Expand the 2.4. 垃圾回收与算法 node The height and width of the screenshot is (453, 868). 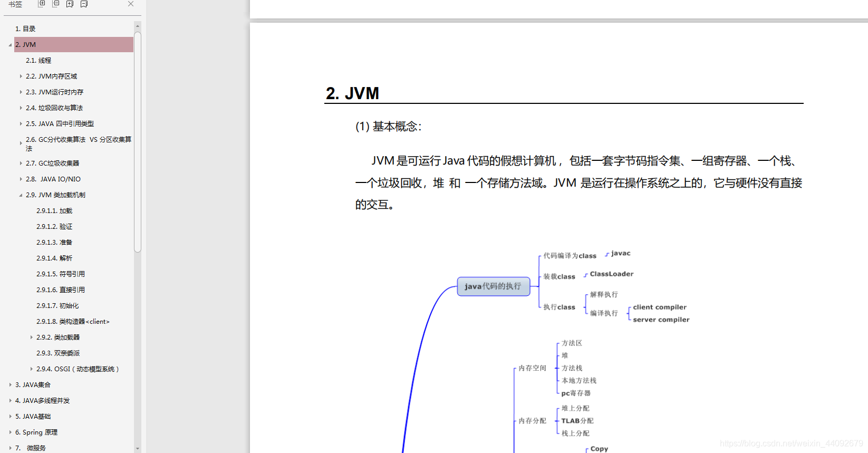tap(21, 108)
